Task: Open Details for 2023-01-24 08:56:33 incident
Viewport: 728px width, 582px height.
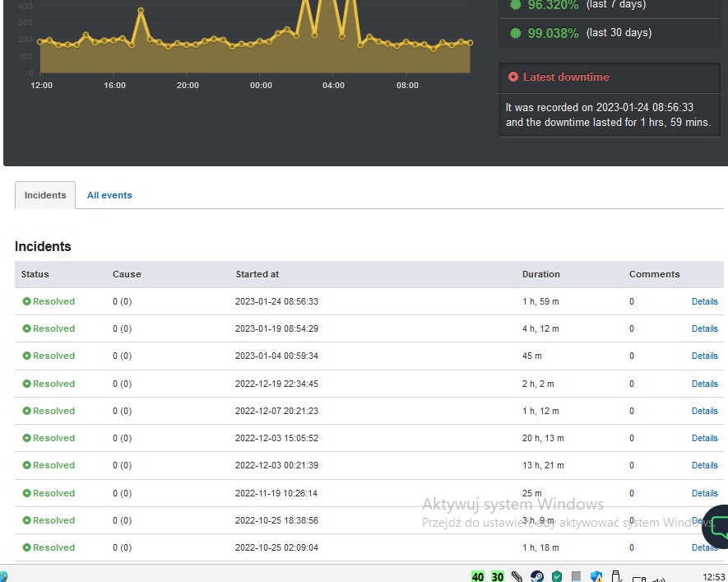Action: click(x=704, y=301)
